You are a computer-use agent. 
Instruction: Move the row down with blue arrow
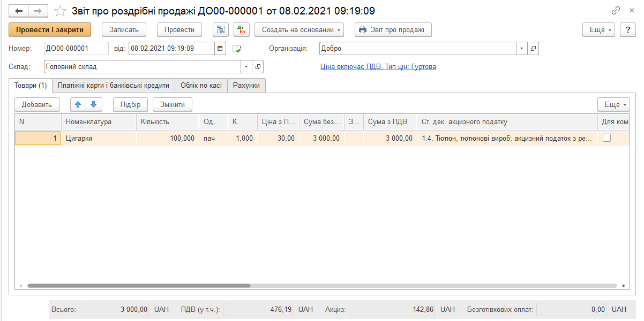pos(93,104)
